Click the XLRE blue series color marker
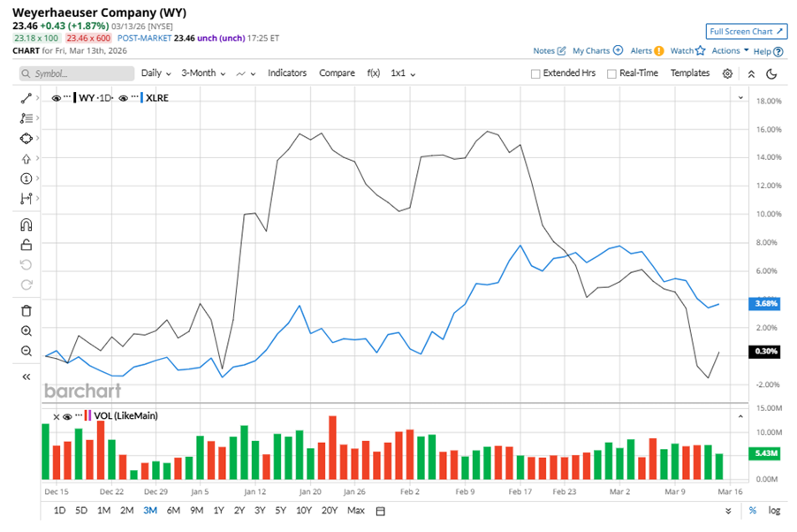 [141, 98]
